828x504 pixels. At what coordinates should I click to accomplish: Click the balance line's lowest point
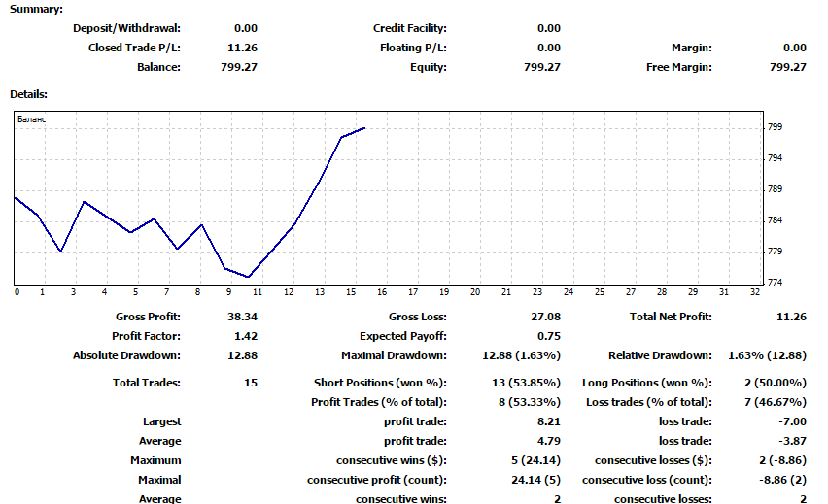tap(249, 277)
